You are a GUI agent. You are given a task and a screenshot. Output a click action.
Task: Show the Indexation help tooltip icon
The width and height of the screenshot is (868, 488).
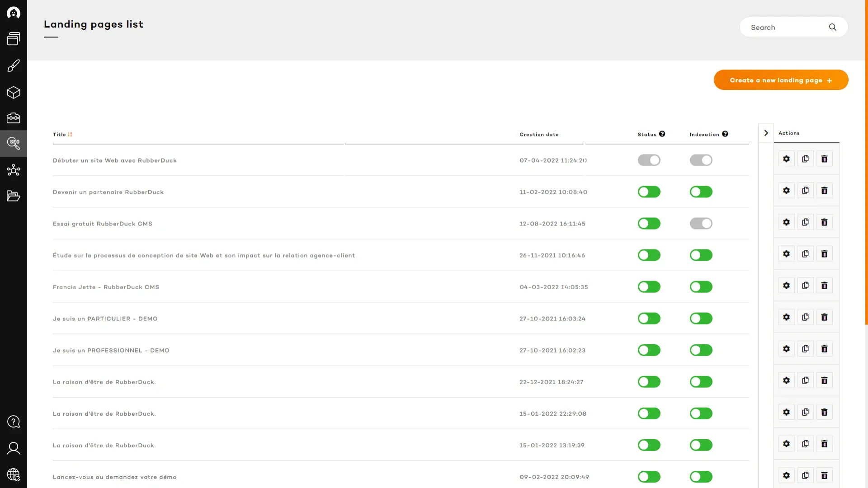pyautogui.click(x=725, y=134)
